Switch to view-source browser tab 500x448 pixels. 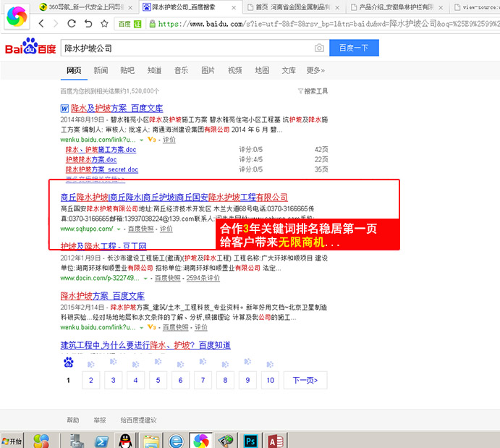476,7
